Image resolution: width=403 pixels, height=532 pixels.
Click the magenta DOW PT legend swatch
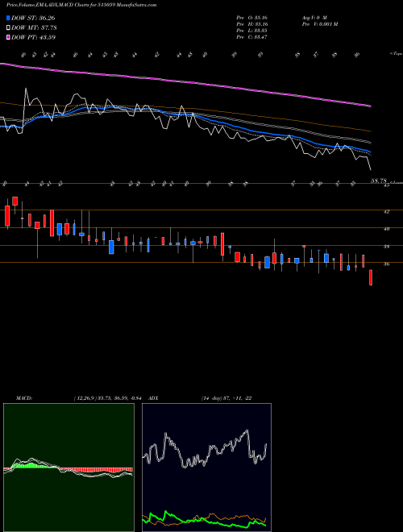(x=8, y=37)
